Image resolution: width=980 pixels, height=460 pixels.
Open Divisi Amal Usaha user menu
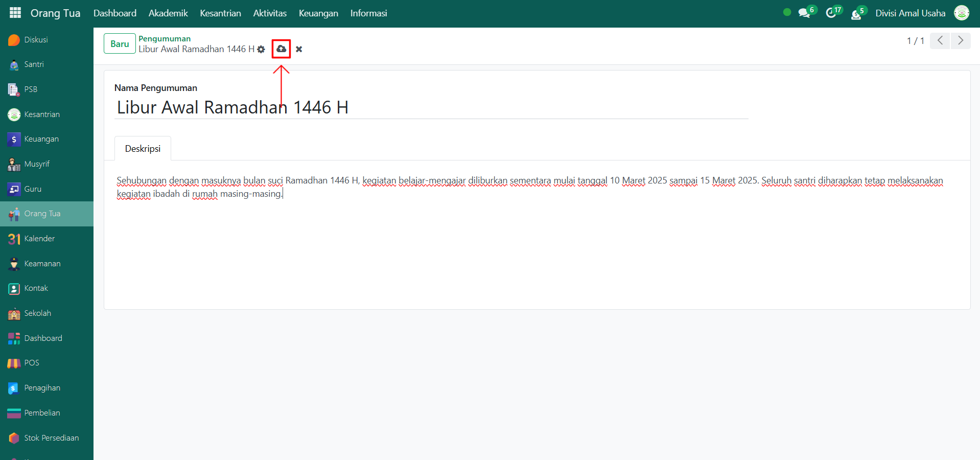[910, 13]
